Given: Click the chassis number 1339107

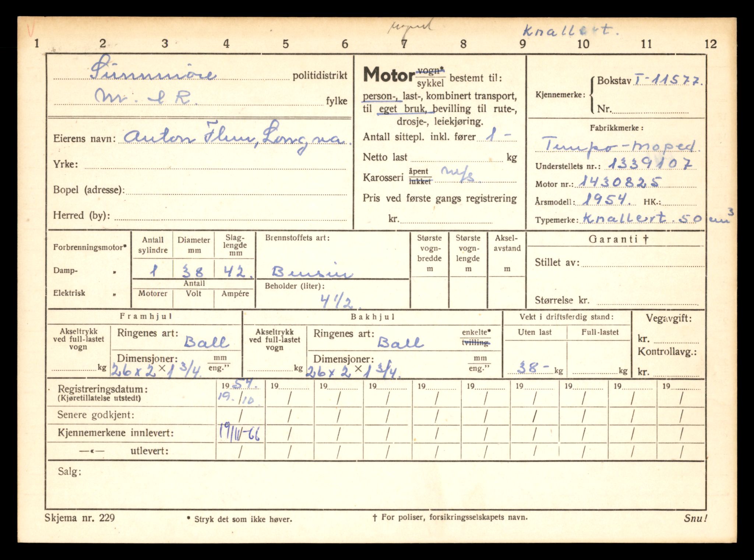Looking at the screenshot, I should [650, 163].
